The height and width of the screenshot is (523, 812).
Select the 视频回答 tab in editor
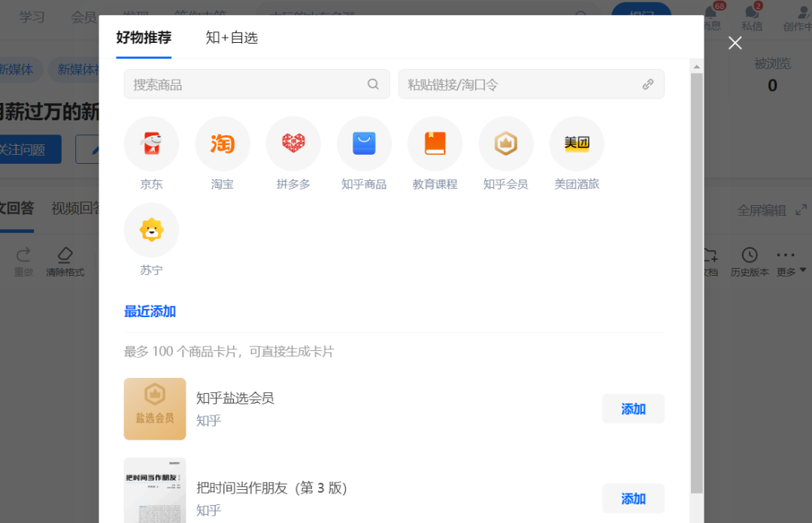click(75, 208)
